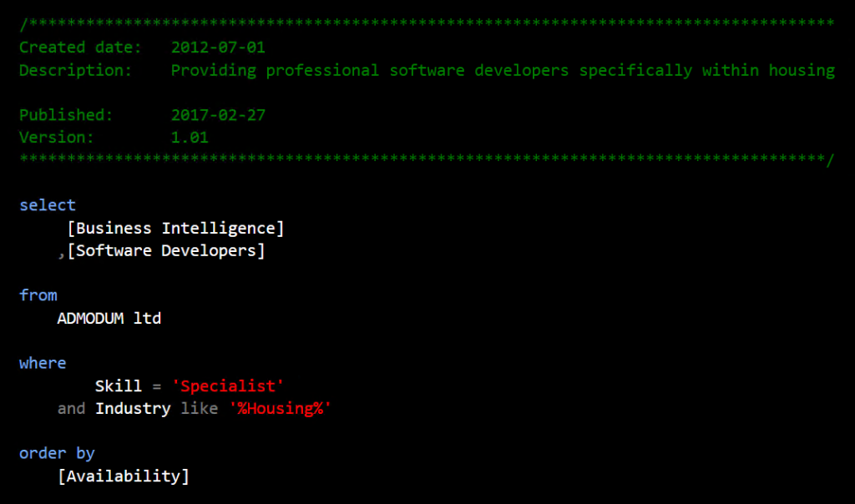Click the 'from' keyword
Image resolution: width=855 pixels, height=504 pixels.
tap(38, 295)
